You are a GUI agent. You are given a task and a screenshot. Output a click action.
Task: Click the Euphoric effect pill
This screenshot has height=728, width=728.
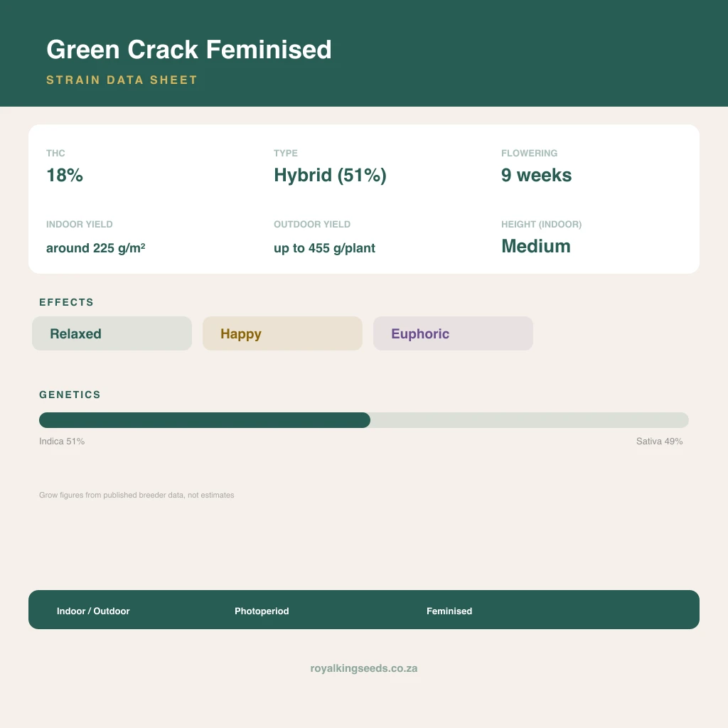tap(453, 333)
